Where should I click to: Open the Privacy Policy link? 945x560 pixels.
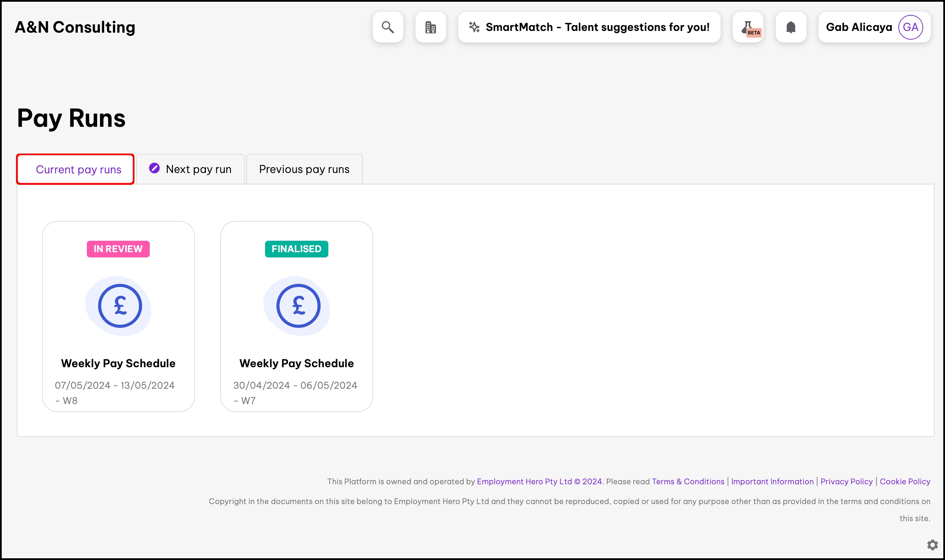(x=846, y=481)
